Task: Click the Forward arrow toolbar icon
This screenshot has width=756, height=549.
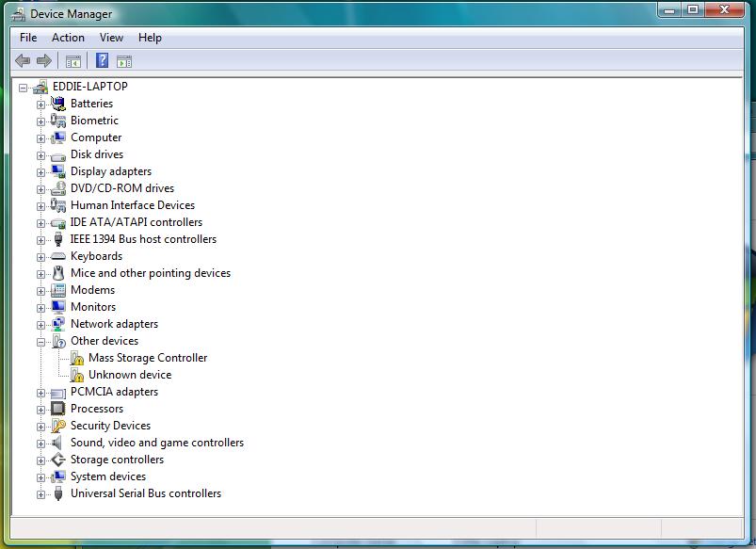Action: pos(44,61)
